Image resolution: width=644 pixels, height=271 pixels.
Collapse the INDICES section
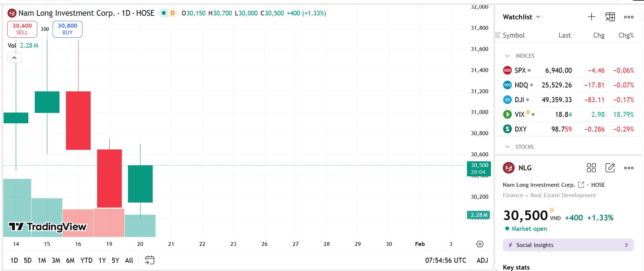pos(507,56)
